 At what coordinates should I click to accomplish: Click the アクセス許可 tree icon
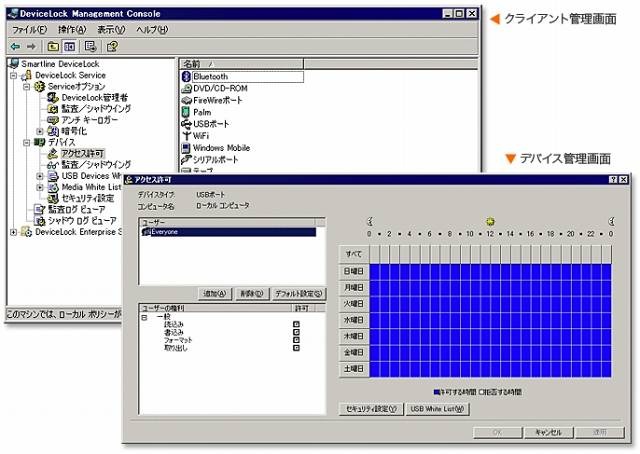(53, 154)
